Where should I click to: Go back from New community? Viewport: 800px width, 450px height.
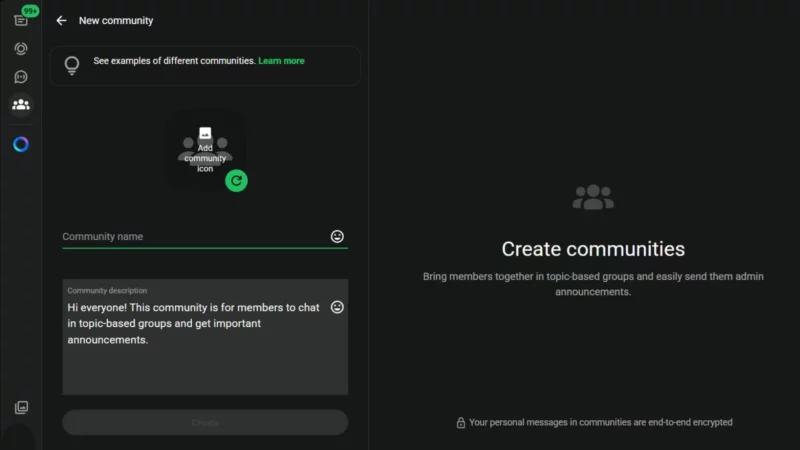click(x=61, y=20)
